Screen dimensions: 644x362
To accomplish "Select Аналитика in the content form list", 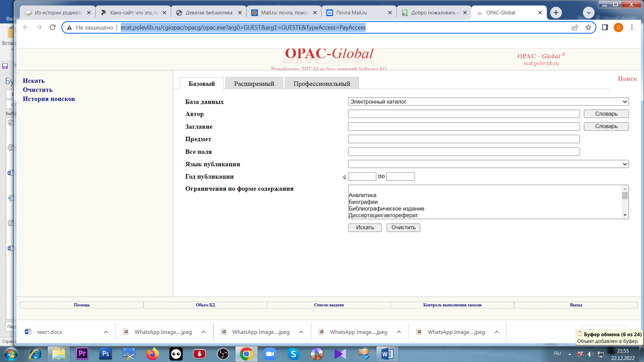I will (362, 195).
